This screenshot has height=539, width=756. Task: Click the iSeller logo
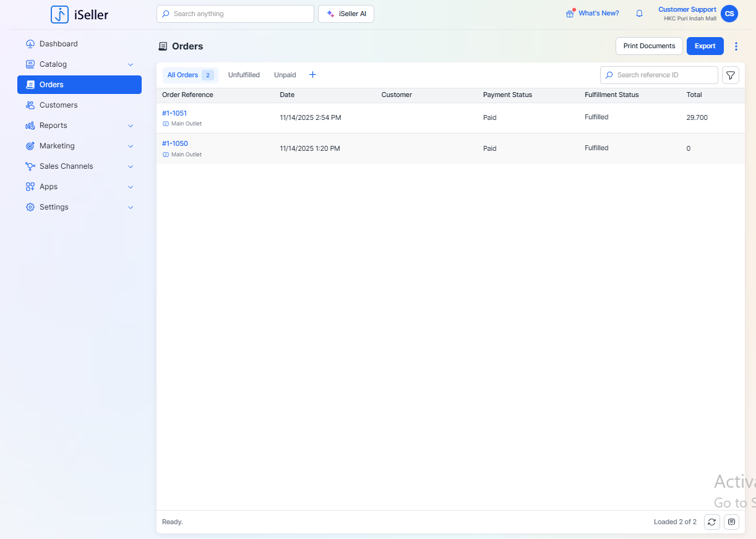pyautogui.click(x=80, y=14)
